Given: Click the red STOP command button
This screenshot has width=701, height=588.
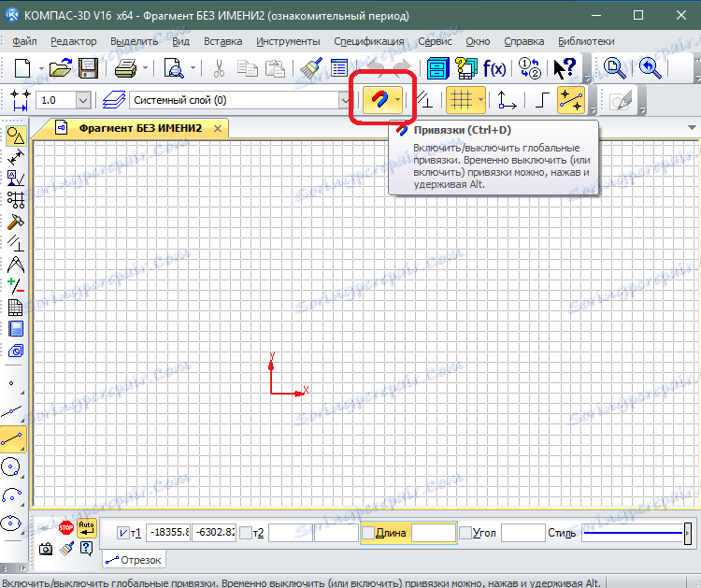Looking at the screenshot, I should tap(66, 527).
